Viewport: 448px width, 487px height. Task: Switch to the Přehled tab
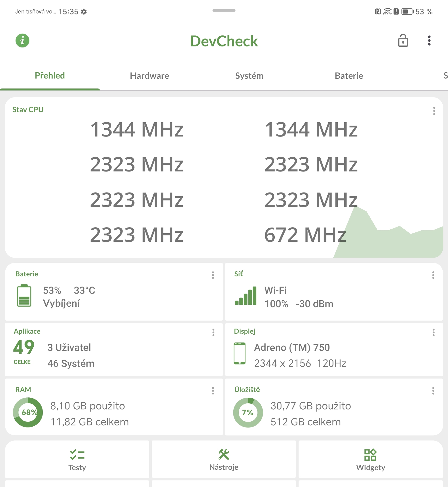[x=50, y=76]
